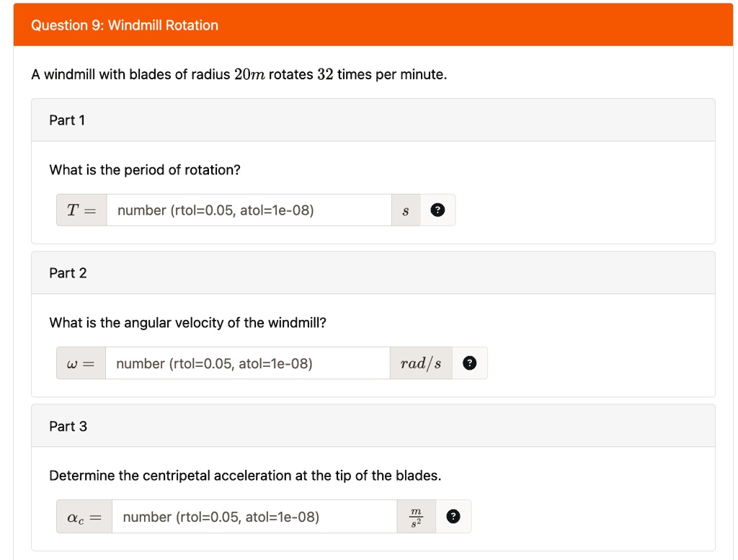This screenshot has height=560, width=738.
Task: Expand the Part 2 section header
Action: coord(67,272)
